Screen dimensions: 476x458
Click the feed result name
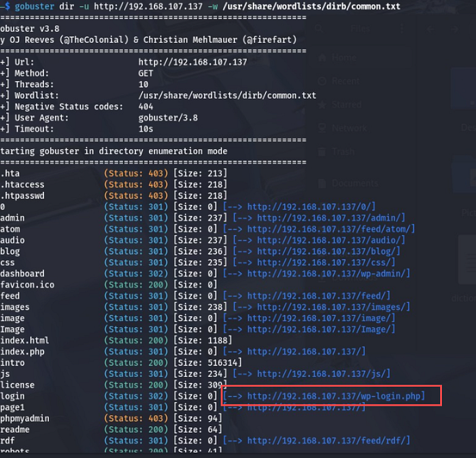10,296
